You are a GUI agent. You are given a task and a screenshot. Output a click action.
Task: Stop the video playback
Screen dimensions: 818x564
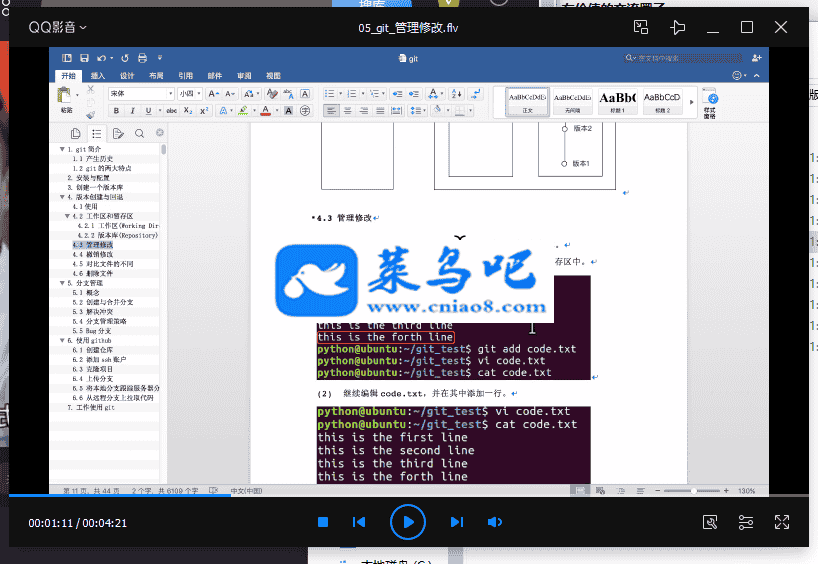[x=323, y=522]
